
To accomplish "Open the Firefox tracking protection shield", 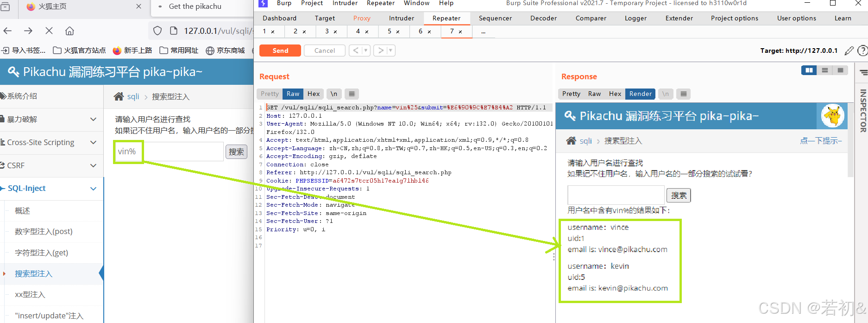I will click(x=157, y=31).
